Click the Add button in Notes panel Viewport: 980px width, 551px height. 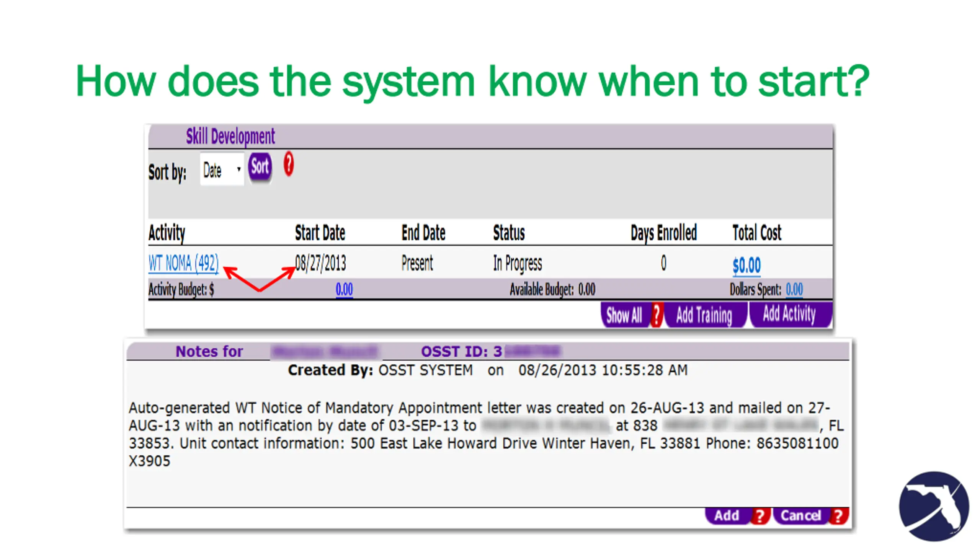tap(727, 515)
